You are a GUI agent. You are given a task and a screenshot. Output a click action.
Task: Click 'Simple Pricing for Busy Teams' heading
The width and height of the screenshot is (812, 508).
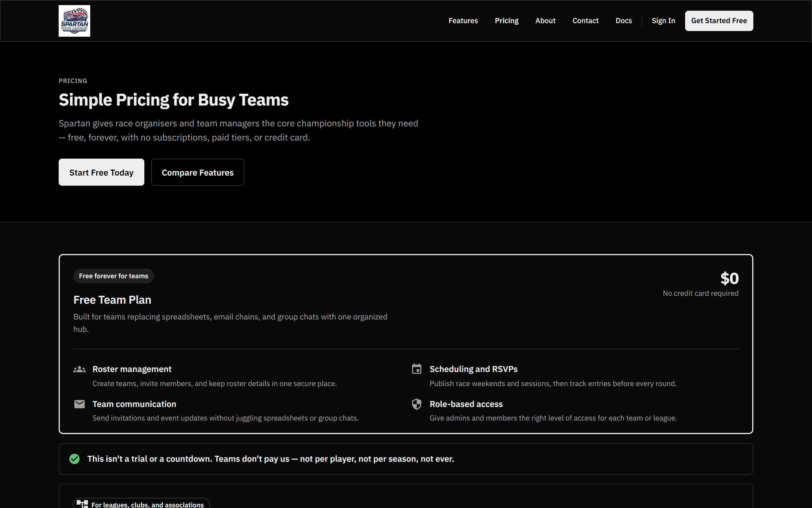(173, 100)
